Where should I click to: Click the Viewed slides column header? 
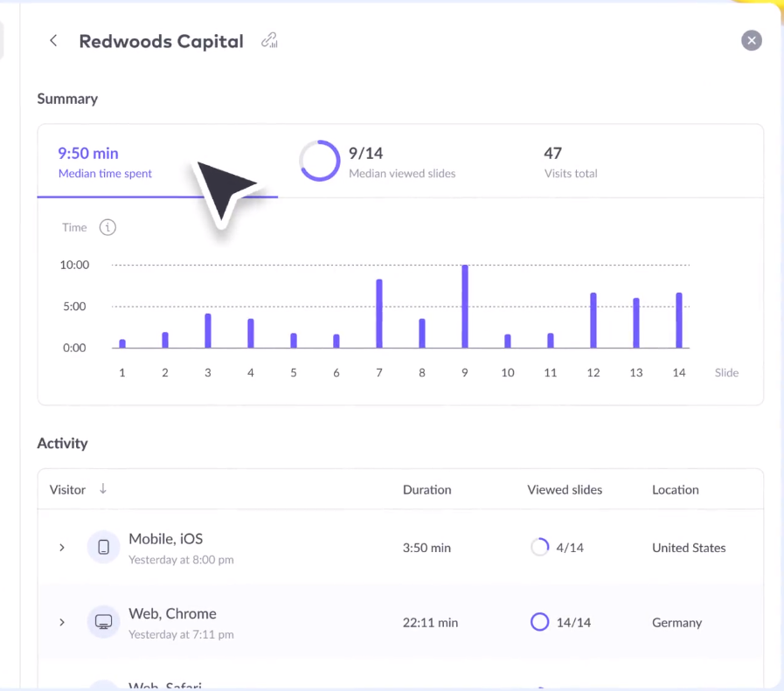pyautogui.click(x=565, y=490)
